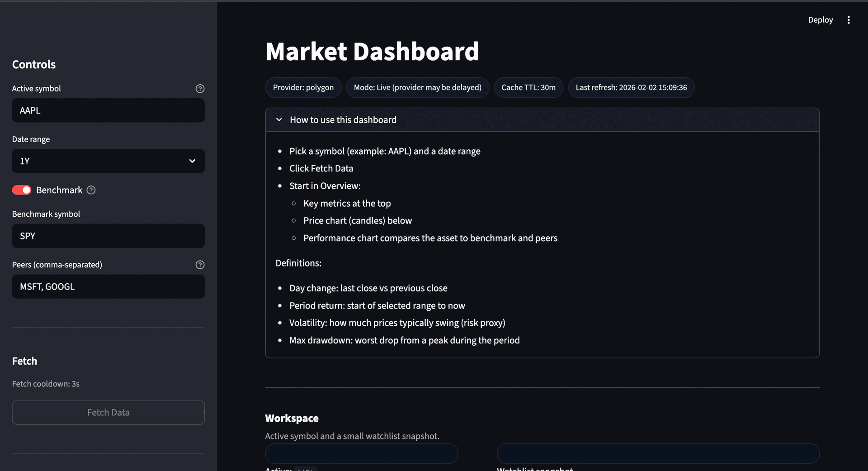Click the Last refresh timestamp badge
Image resolution: width=868 pixels, height=471 pixels.
click(x=631, y=87)
